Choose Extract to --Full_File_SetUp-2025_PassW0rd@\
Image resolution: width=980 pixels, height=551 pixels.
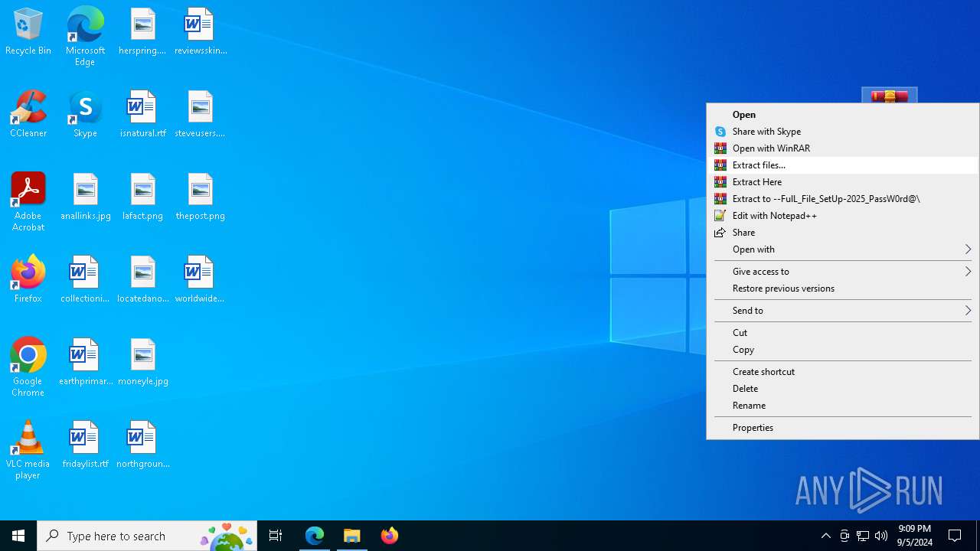pos(842,199)
